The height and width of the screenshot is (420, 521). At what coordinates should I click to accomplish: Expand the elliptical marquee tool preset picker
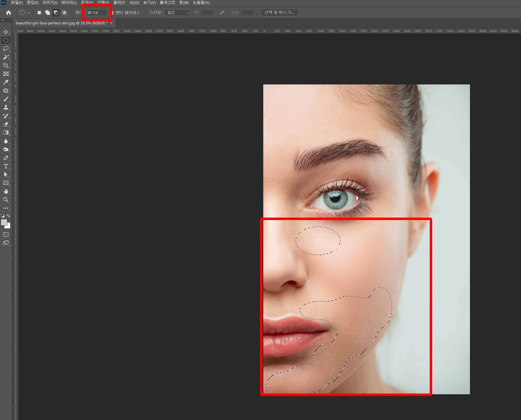pos(29,13)
